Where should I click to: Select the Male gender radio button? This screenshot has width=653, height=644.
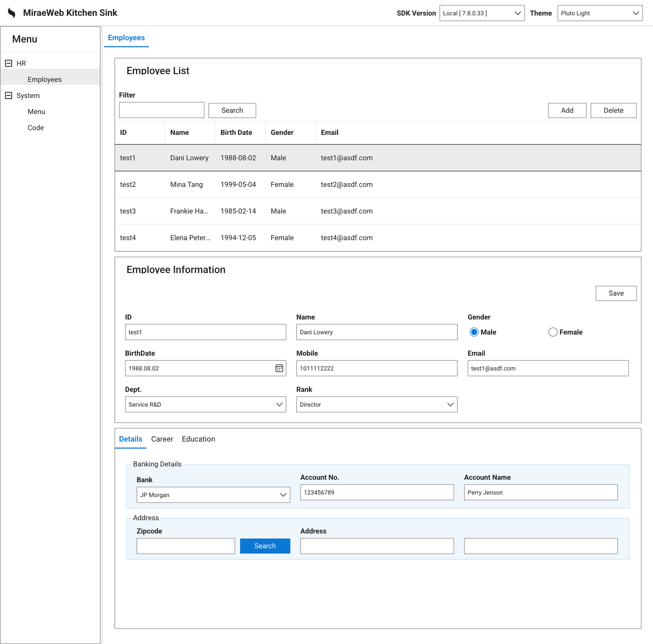click(474, 332)
